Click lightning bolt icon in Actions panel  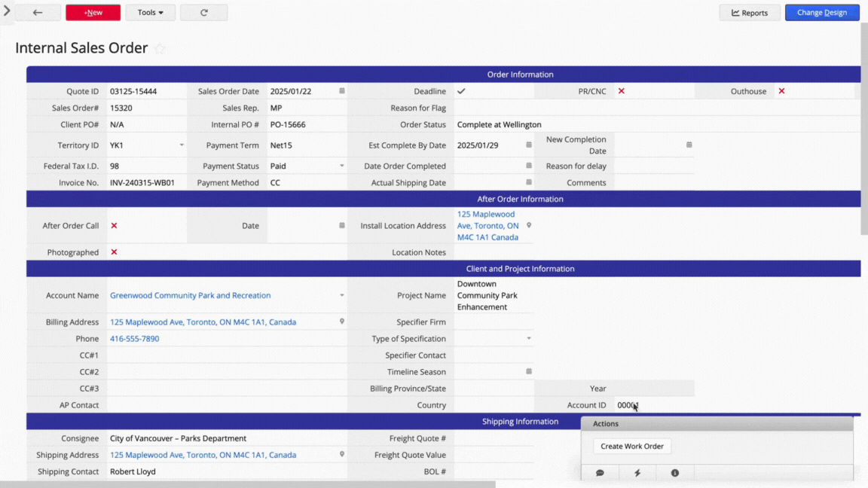click(637, 473)
